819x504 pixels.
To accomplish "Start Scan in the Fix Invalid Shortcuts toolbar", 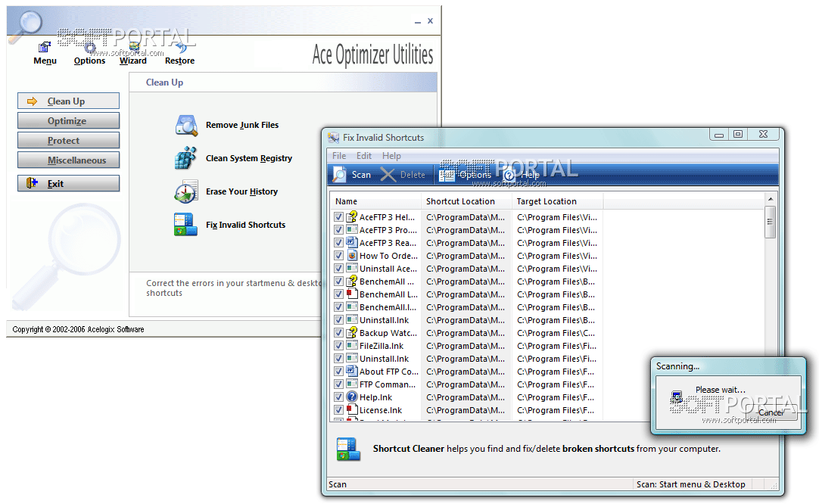I will click(351, 175).
